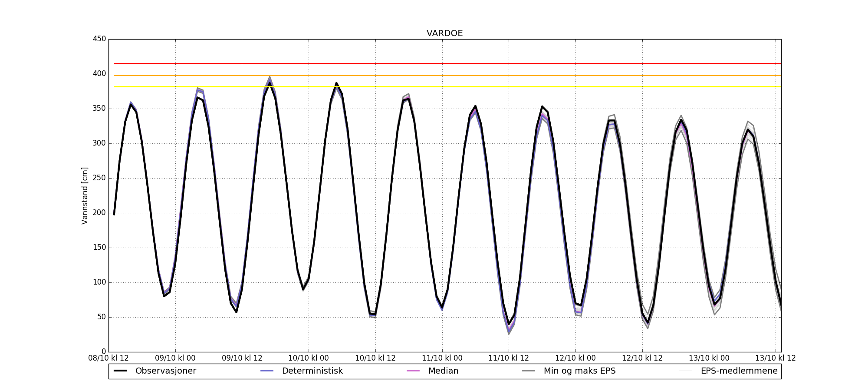Select the Median legend entry text
The height and width of the screenshot is (391, 868).
pos(443,371)
